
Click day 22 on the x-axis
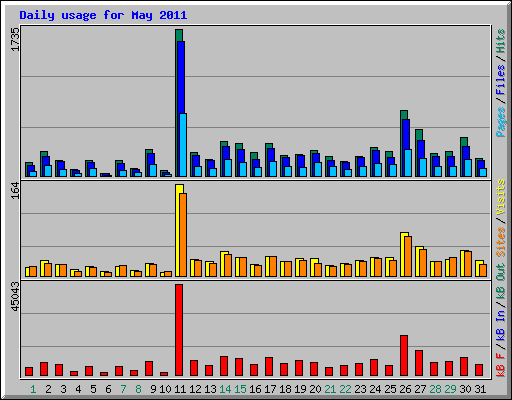[345, 389]
